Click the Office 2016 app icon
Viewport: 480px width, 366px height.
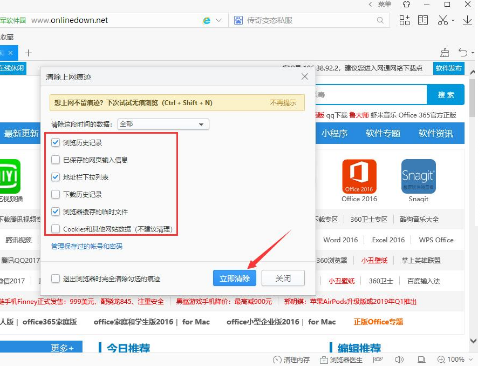click(x=359, y=176)
